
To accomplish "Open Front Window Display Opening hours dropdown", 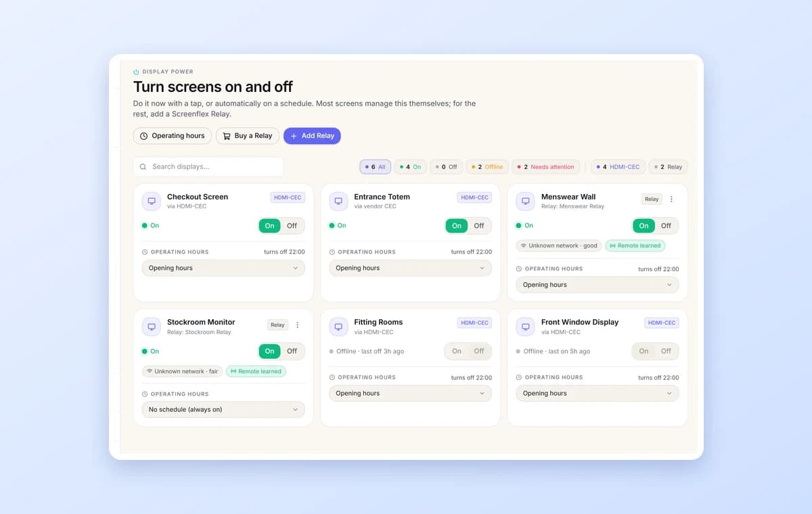I will coord(597,393).
